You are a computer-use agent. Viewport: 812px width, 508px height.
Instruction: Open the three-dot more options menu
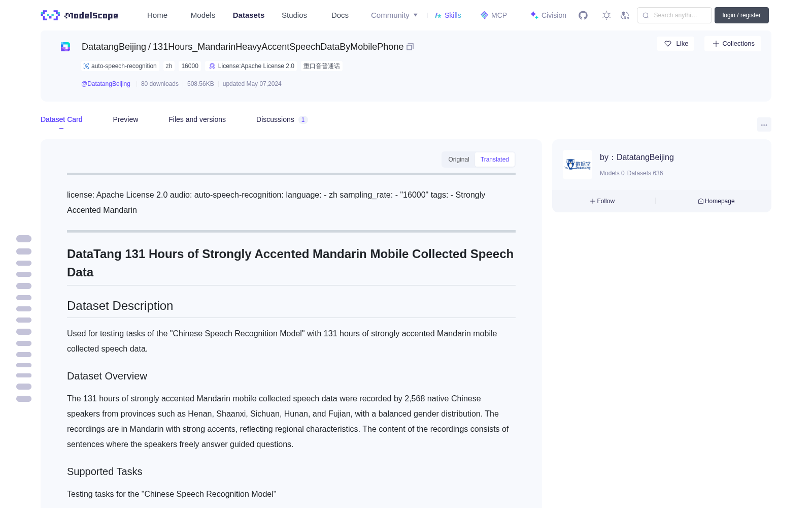[764, 124]
